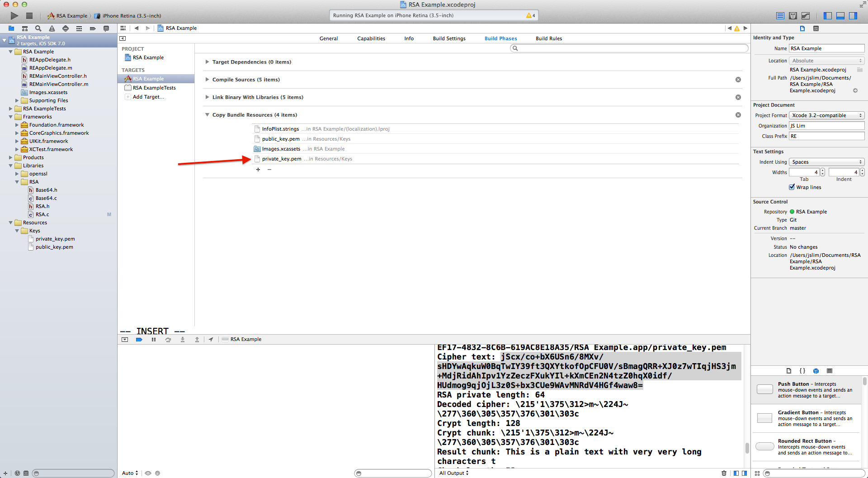Open the debug navigator

coord(79,28)
